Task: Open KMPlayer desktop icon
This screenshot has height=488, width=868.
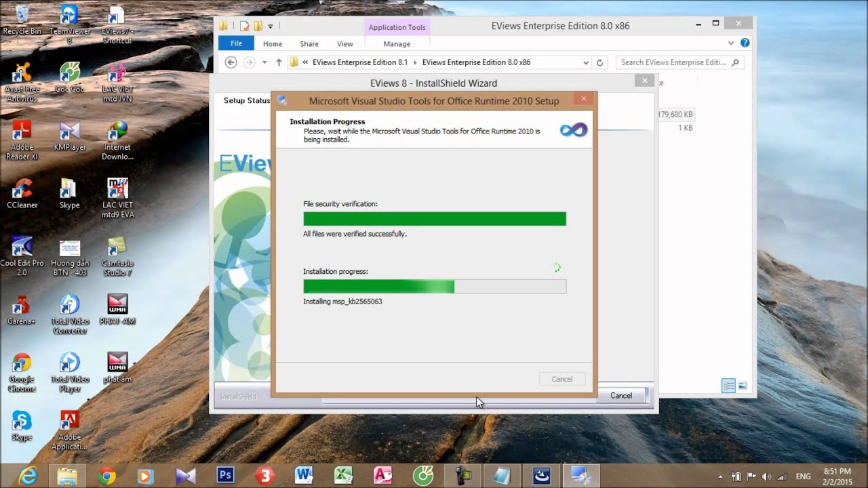Action: click(69, 135)
